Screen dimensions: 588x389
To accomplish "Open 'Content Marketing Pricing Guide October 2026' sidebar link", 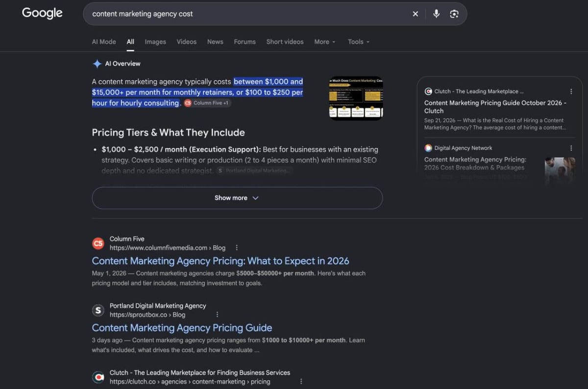I will click(x=495, y=107).
